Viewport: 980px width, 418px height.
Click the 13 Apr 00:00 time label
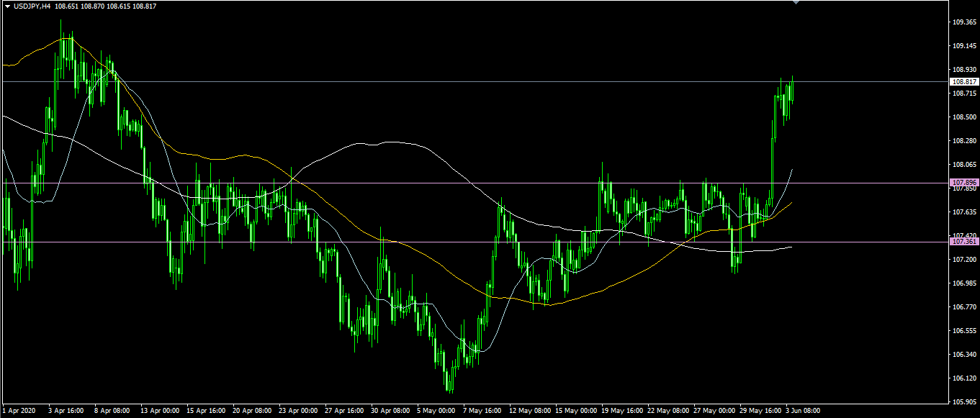pos(160,411)
